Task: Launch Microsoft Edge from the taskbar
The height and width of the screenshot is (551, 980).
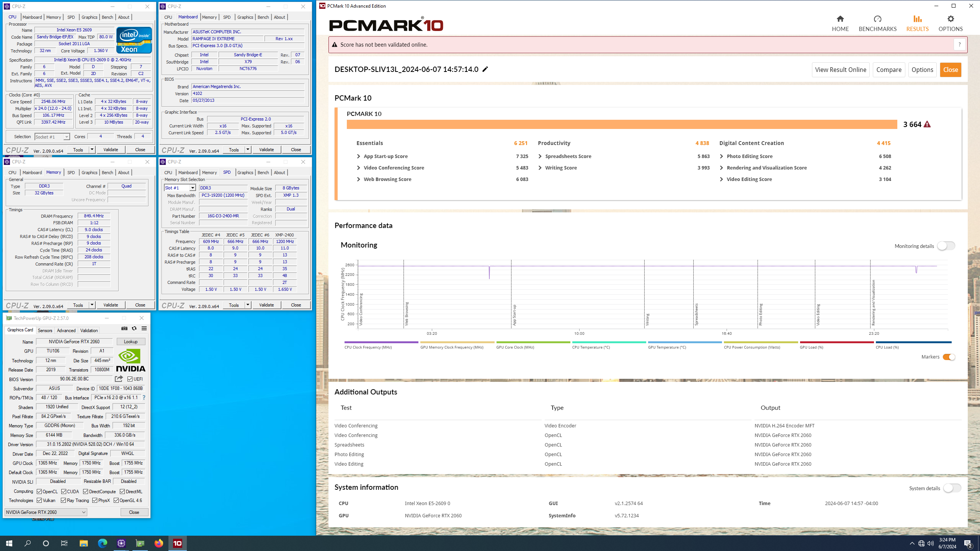Action: [102, 543]
